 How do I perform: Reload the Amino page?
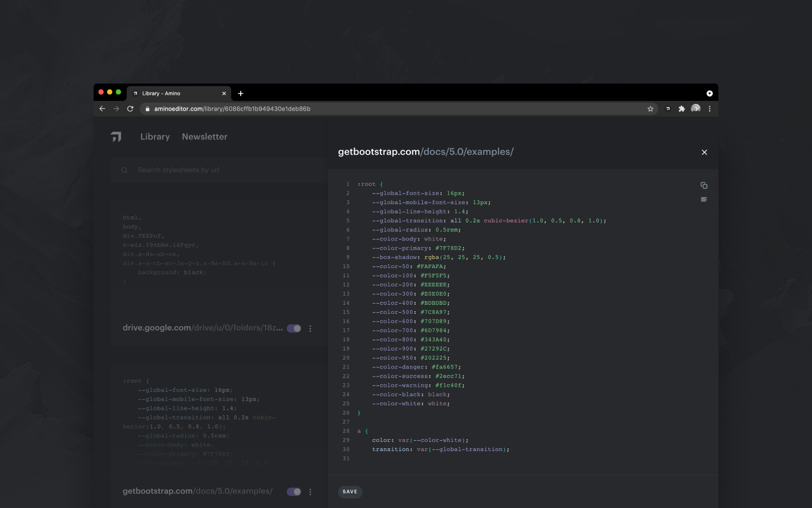pyautogui.click(x=130, y=109)
